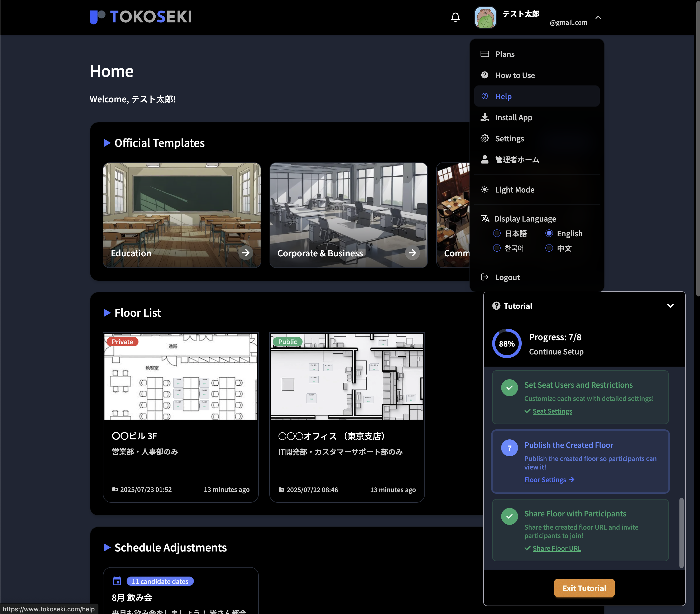The width and height of the screenshot is (700, 614).
Task: Click the 11 candidate dates badge
Action: click(x=160, y=581)
